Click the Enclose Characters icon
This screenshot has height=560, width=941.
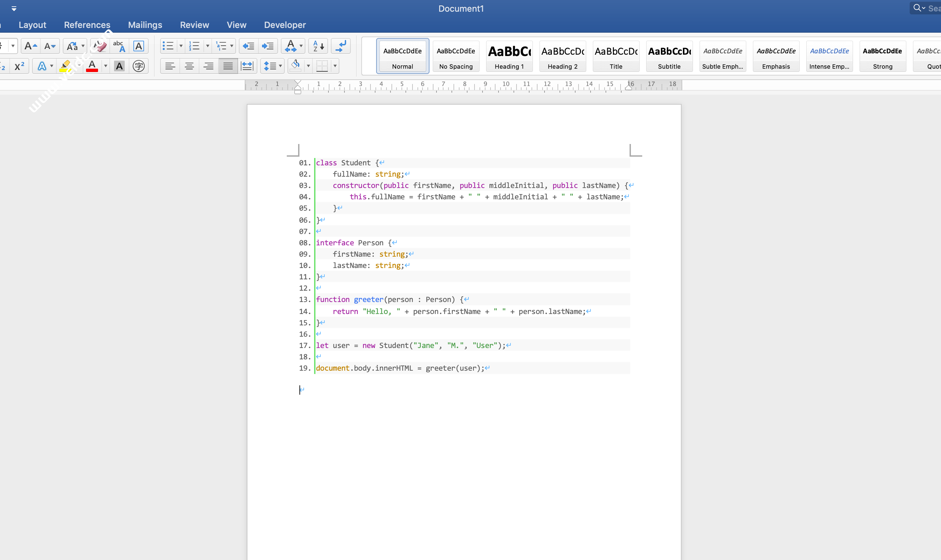point(138,66)
